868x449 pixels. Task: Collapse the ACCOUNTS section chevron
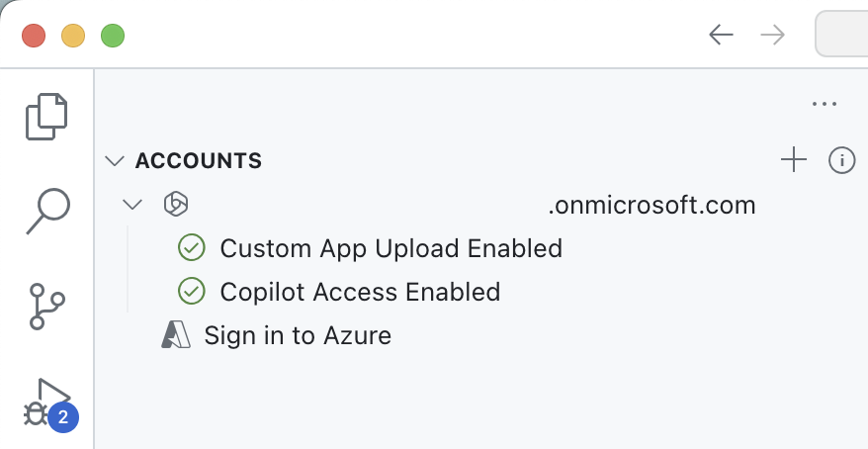(x=115, y=160)
